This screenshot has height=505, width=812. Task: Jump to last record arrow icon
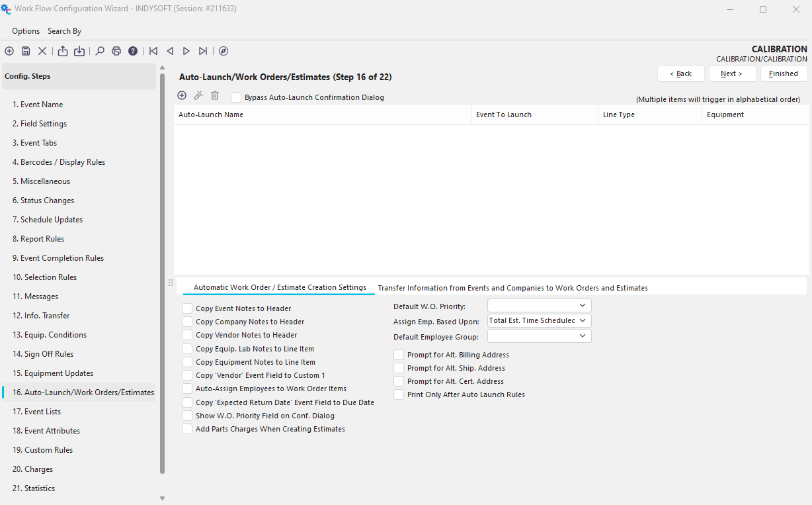click(x=203, y=51)
